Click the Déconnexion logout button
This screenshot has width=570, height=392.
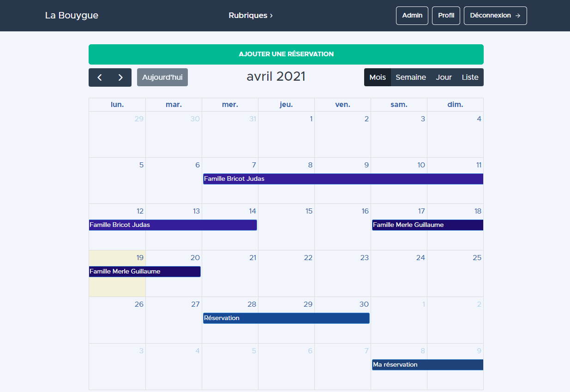(495, 16)
